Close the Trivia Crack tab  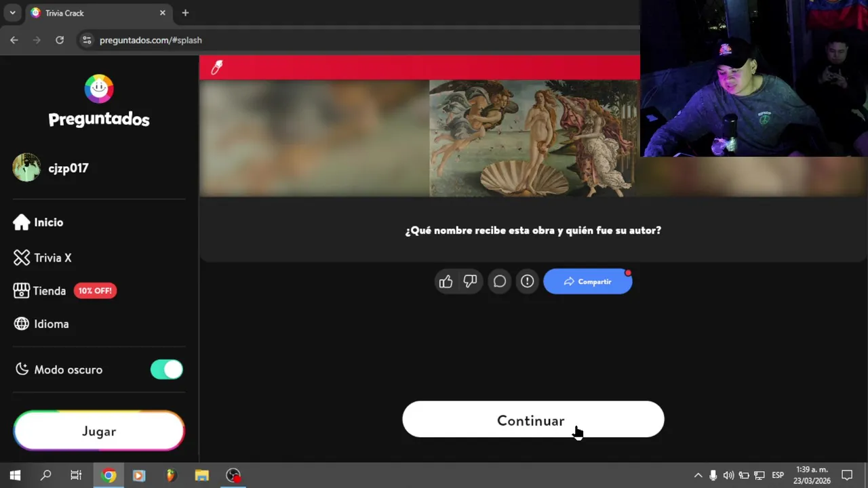coord(163,13)
